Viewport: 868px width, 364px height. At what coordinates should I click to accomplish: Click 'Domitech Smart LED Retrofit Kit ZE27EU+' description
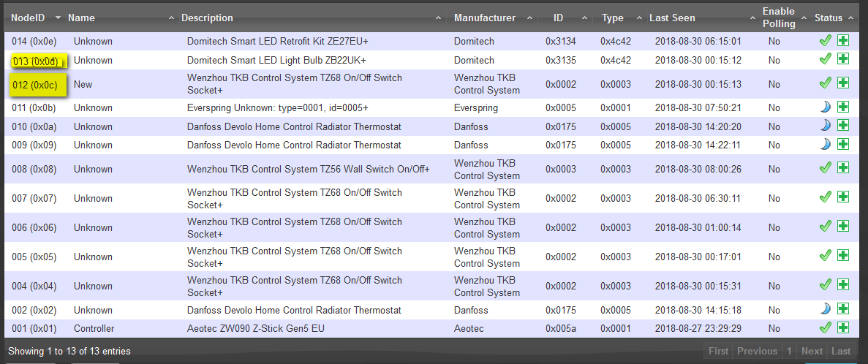278,41
